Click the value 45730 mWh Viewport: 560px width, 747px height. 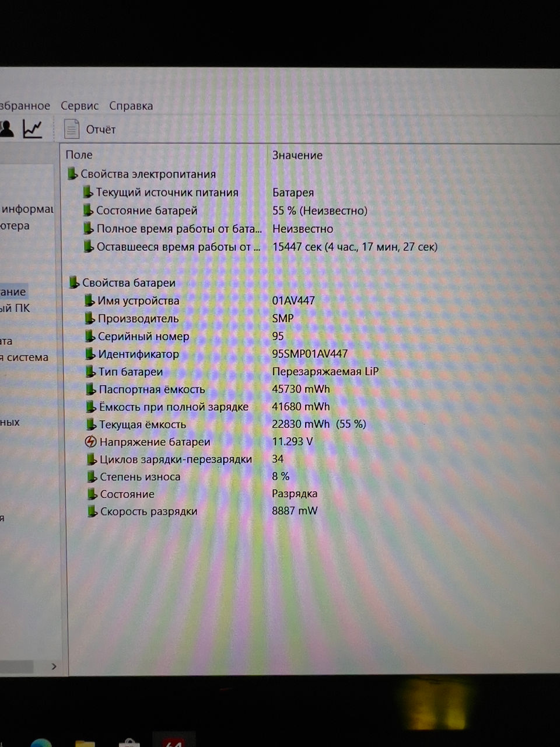tap(301, 389)
